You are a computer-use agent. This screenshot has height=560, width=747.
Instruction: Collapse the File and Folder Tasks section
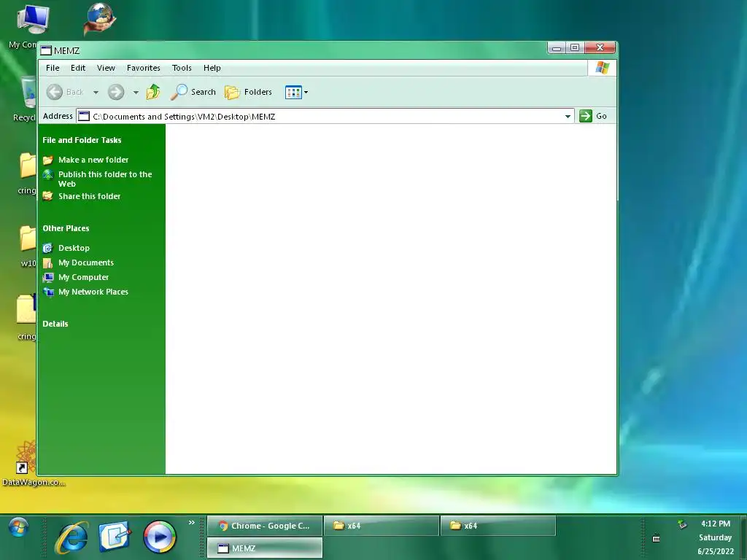click(82, 140)
